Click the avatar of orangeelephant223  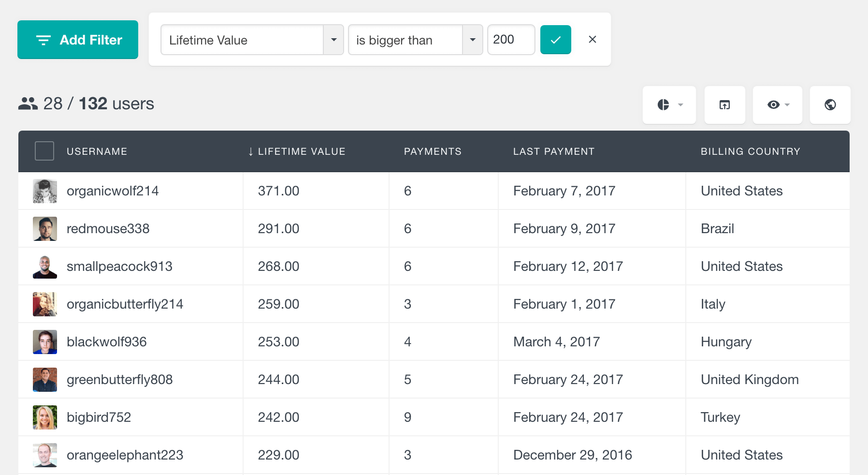(45, 455)
